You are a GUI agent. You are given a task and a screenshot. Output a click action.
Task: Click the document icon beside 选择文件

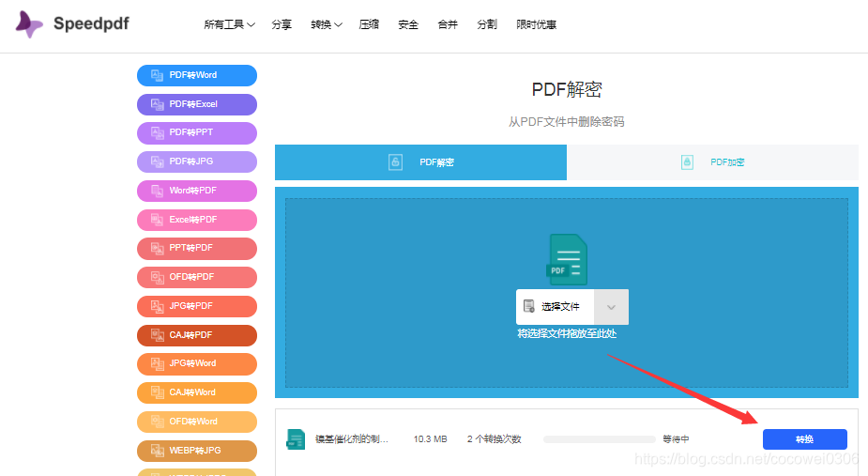pos(529,306)
